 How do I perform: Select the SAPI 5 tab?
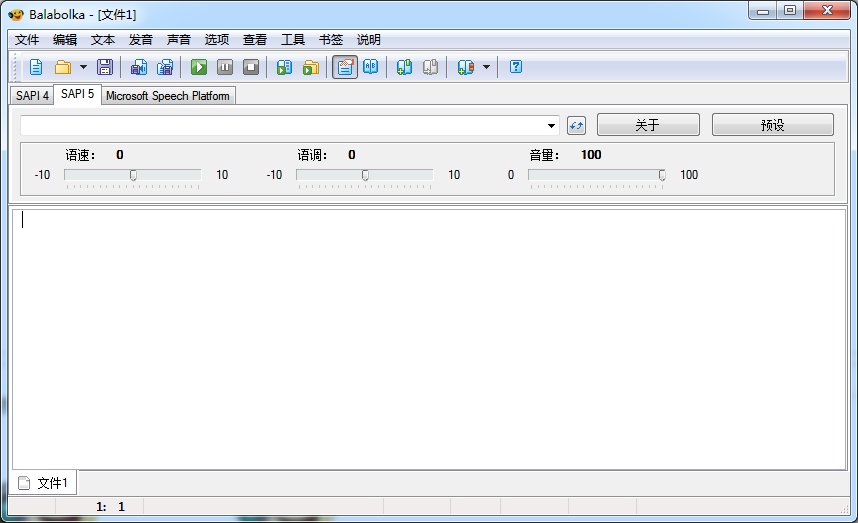77,94
